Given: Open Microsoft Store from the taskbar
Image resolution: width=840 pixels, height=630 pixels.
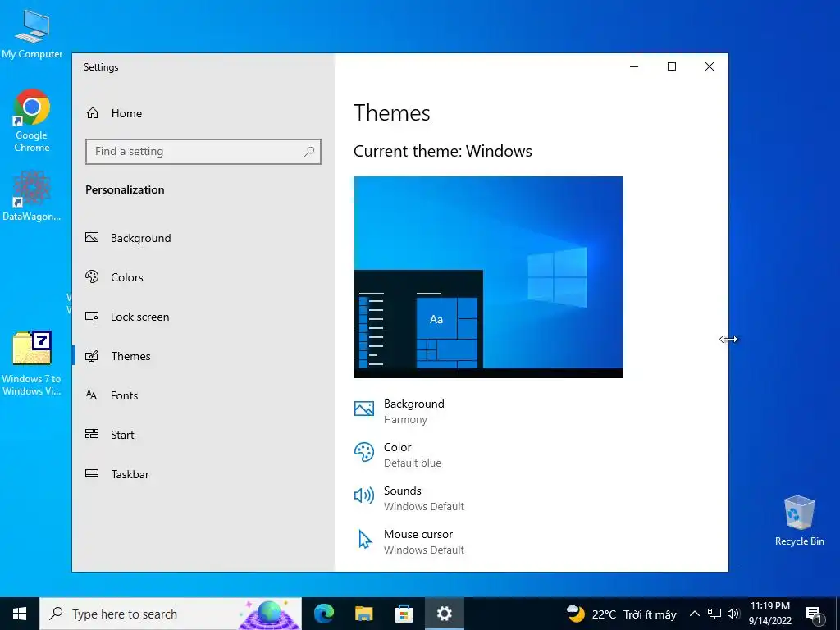Looking at the screenshot, I should 404,614.
